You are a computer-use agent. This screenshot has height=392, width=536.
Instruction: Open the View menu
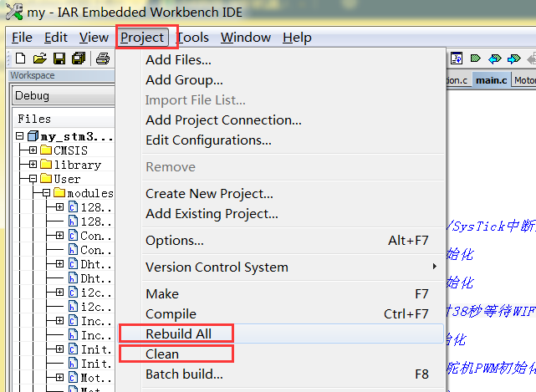click(x=94, y=38)
